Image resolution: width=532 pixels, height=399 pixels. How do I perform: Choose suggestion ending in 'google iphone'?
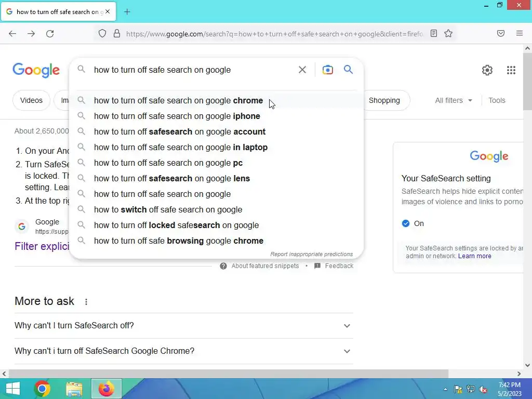(x=217, y=116)
